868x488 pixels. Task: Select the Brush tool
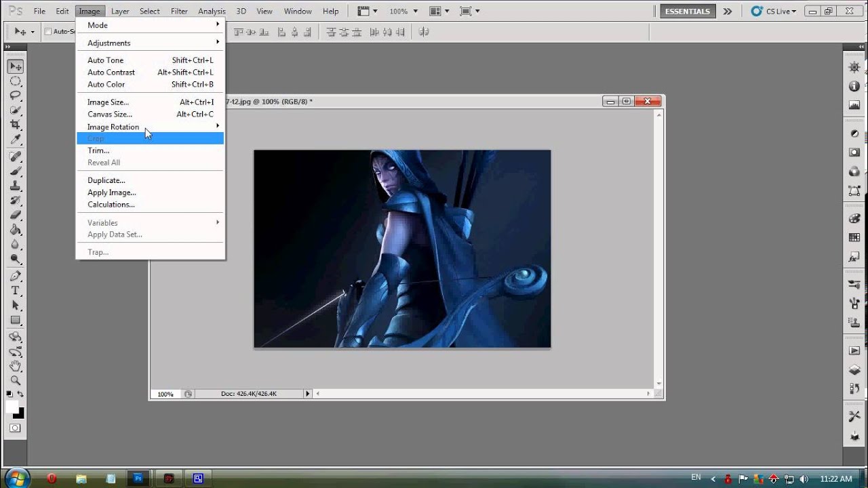(x=15, y=171)
